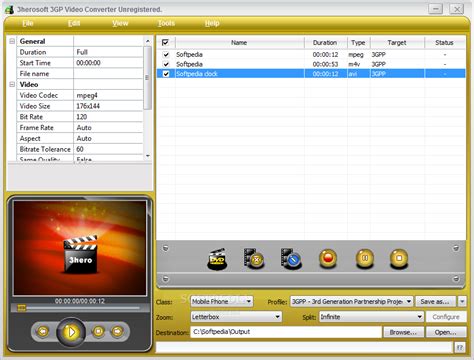Uncheck the first Softpedia mpeg file

click(x=166, y=54)
